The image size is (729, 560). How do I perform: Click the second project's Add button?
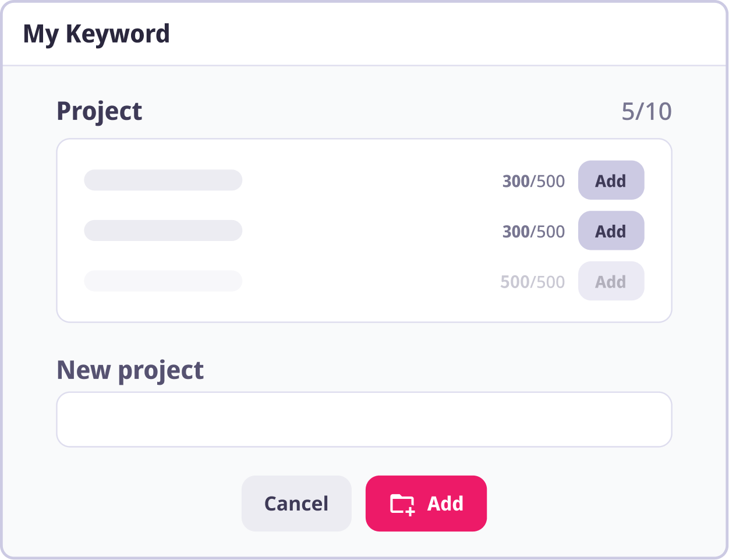[611, 231]
